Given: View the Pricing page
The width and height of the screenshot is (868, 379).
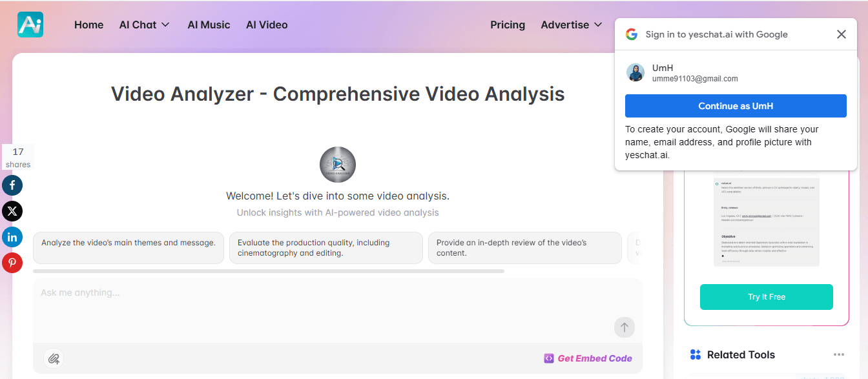Looking at the screenshot, I should coord(508,25).
